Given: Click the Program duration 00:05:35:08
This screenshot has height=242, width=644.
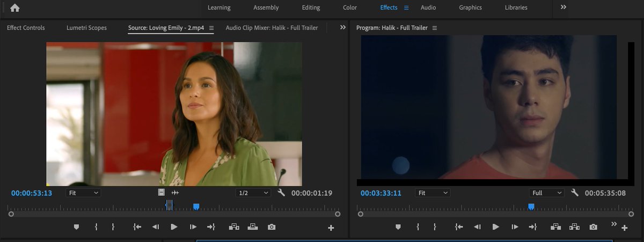Looking at the screenshot, I should [605, 193].
